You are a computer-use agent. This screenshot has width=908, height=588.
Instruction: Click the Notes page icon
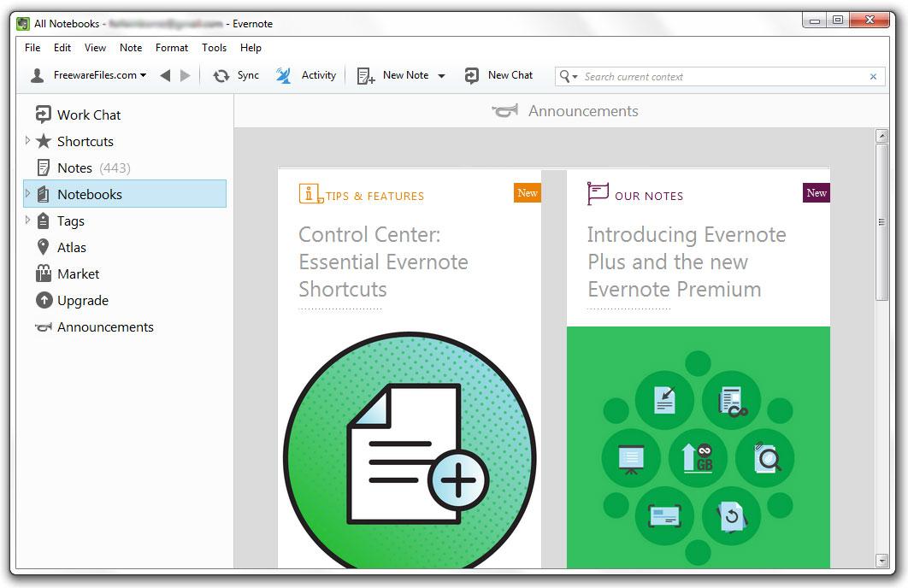44,168
